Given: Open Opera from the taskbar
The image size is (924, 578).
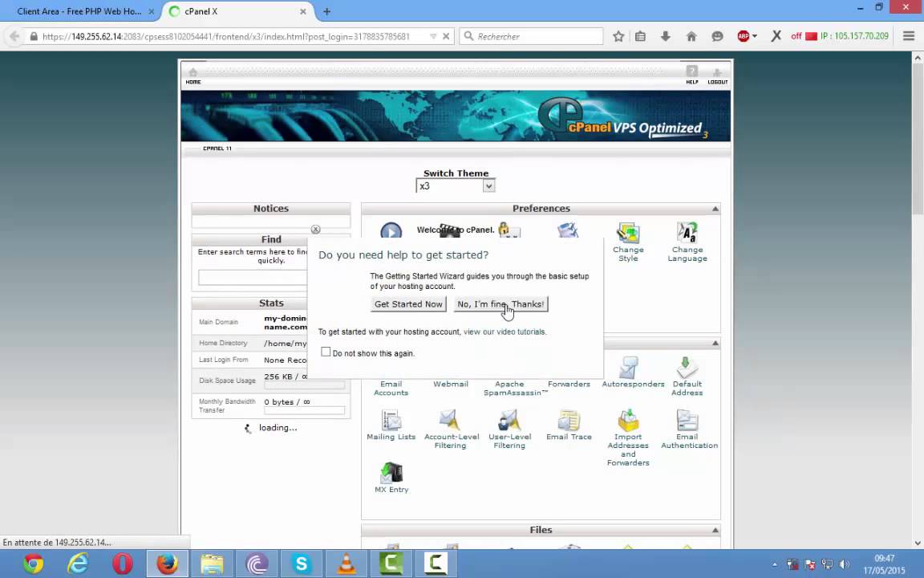Looking at the screenshot, I should [x=123, y=564].
